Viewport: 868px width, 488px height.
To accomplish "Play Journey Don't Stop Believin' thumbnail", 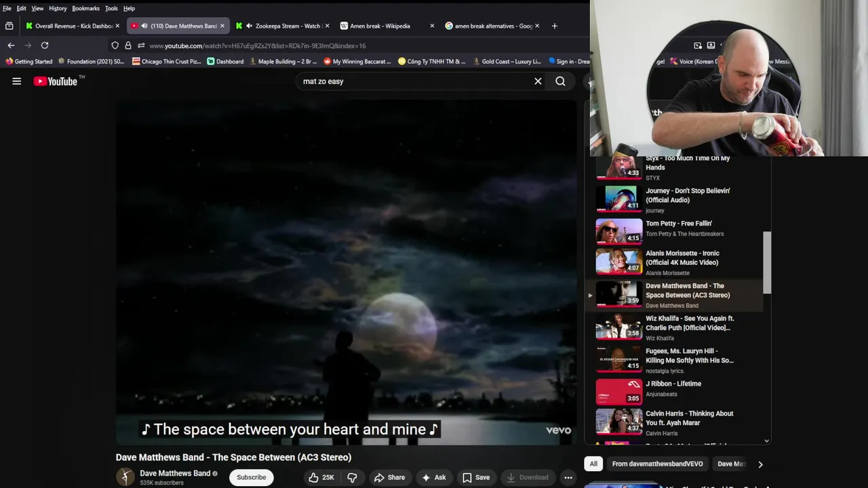I will pos(618,198).
